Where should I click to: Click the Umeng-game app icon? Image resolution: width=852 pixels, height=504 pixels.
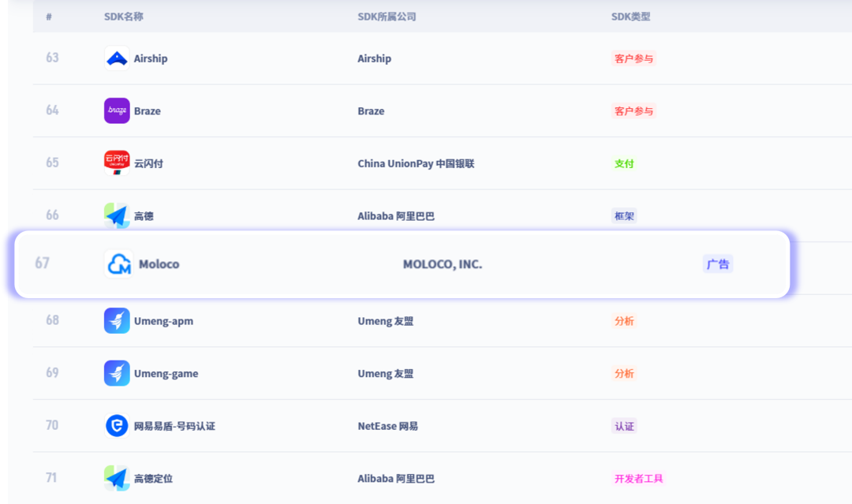pyautogui.click(x=116, y=373)
